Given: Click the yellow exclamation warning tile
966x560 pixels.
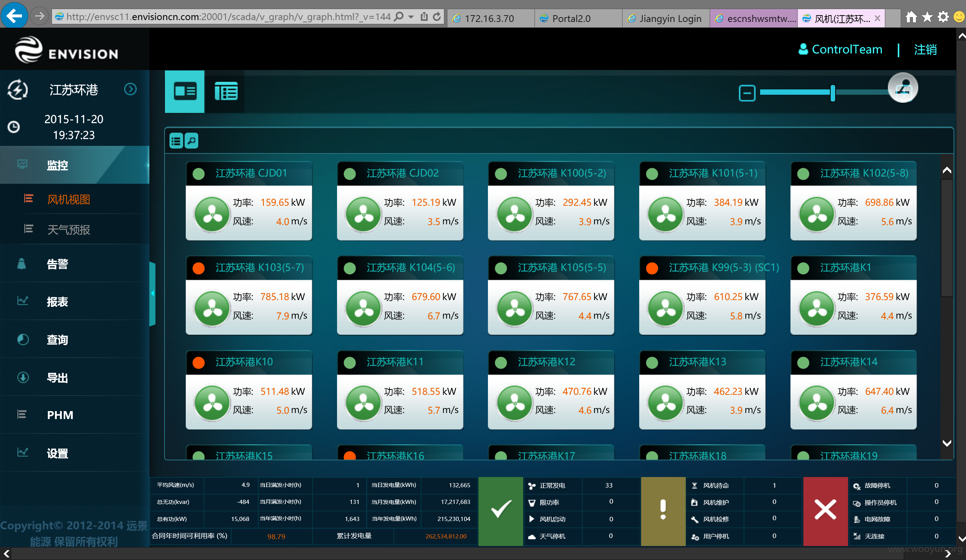Looking at the screenshot, I should (x=663, y=511).
